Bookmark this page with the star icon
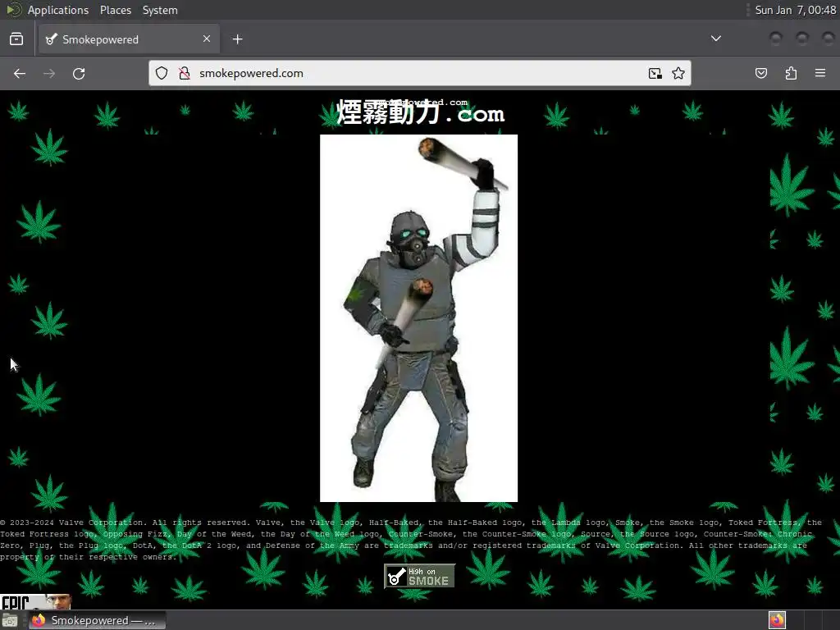Viewport: 840px width, 630px height. click(678, 73)
